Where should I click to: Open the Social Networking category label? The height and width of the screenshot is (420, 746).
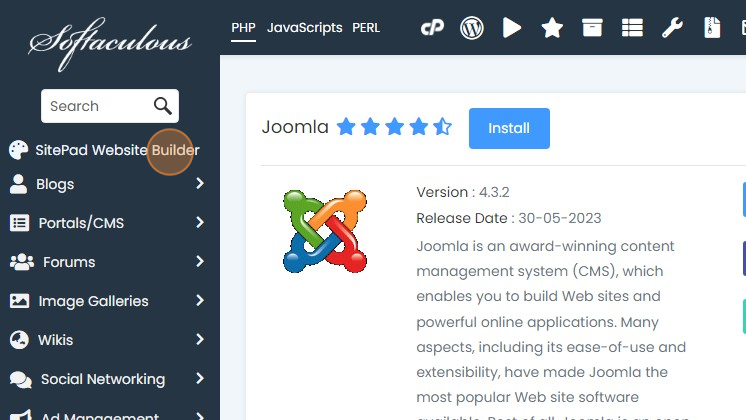[x=103, y=380]
